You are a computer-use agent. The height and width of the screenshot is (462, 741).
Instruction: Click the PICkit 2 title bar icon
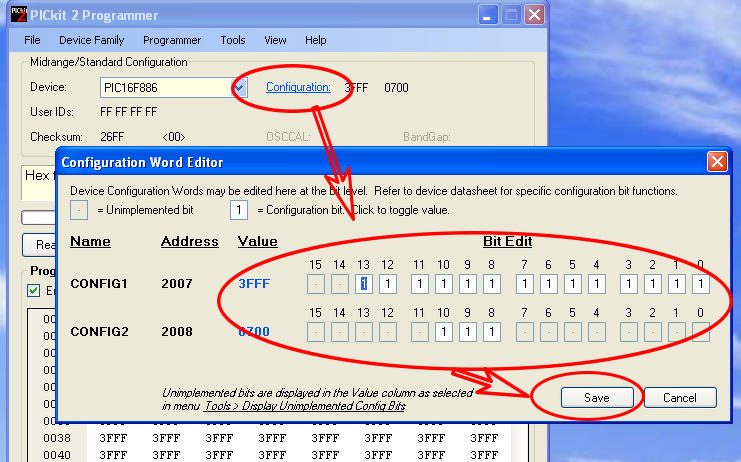[19, 15]
